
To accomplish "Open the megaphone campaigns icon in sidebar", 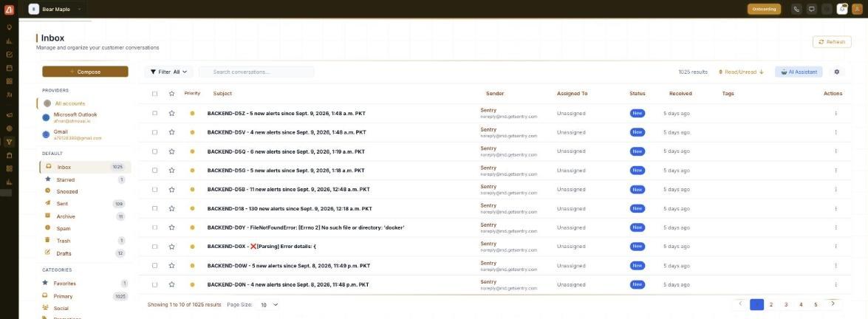I will point(9,114).
